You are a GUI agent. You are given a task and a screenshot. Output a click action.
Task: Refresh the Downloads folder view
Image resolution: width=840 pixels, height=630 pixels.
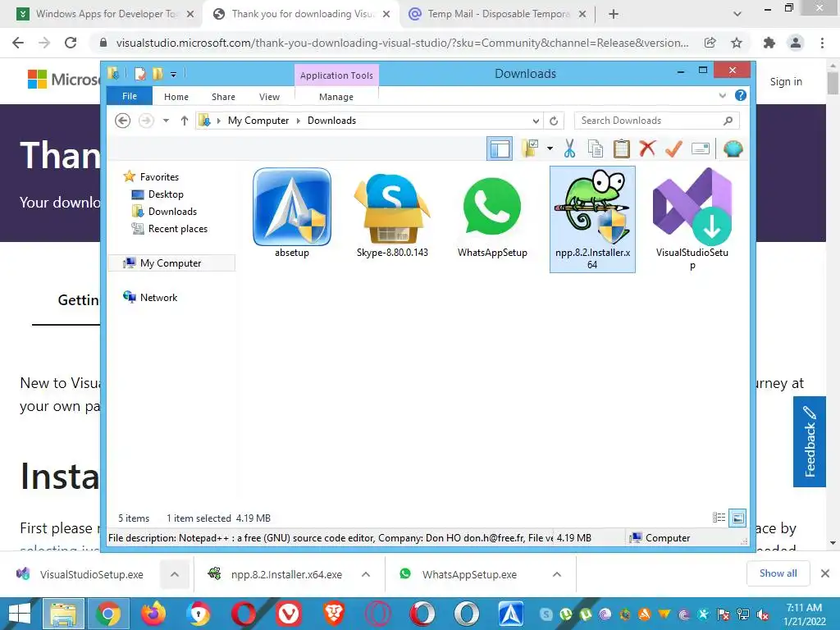tap(554, 121)
